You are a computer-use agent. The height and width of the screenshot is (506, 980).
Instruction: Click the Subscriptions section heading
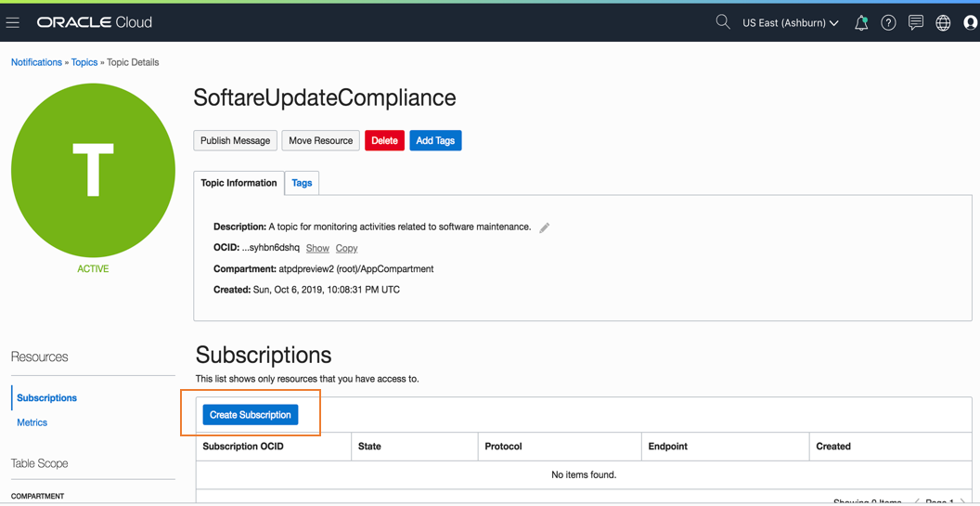pyautogui.click(x=264, y=356)
